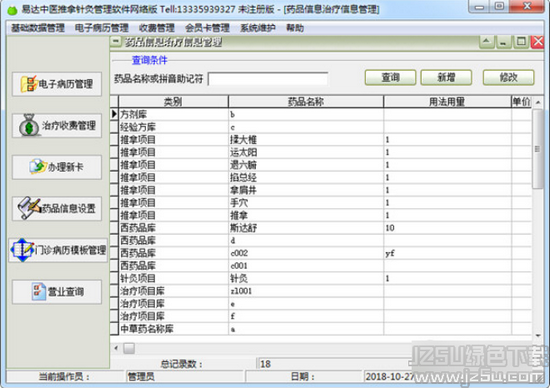This screenshot has height=388, width=550.
Task: Click the money bag icon of 治疗收费管理
Action: pyautogui.click(x=29, y=125)
